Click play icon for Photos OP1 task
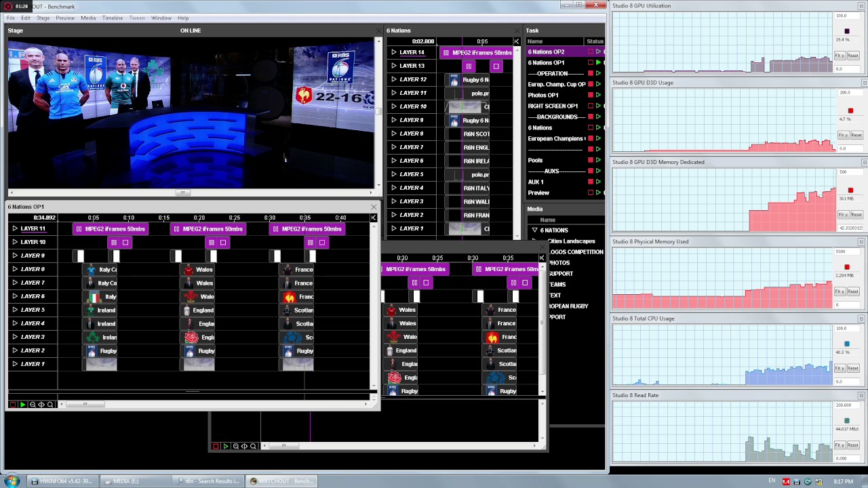Viewport: 868px width, 488px height. (598, 96)
